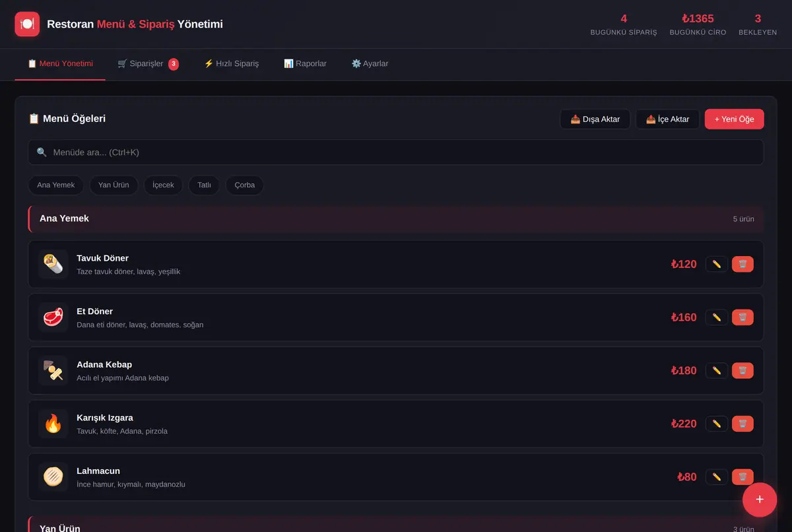Switch to the Menü Yönetimi tab
Image resolution: width=792 pixels, height=532 pixels.
tap(60, 64)
